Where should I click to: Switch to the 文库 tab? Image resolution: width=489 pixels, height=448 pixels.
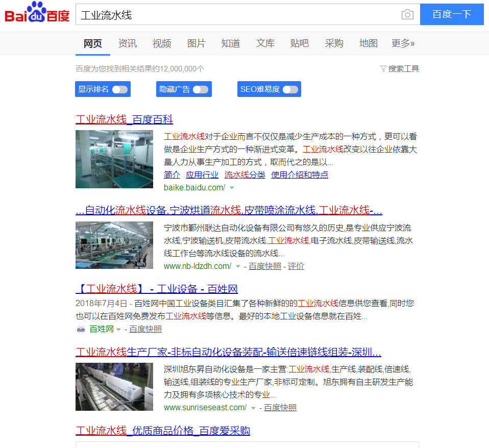tap(265, 43)
